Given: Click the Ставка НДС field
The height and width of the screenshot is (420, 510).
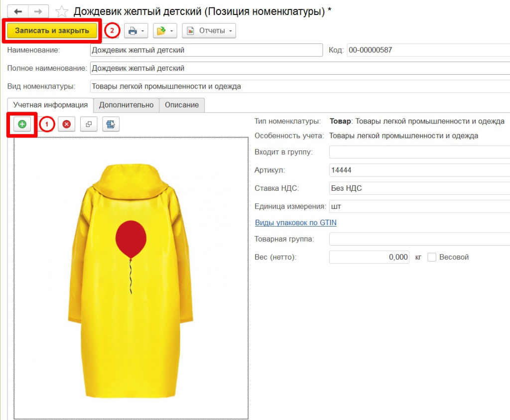Looking at the screenshot, I should tap(419, 188).
